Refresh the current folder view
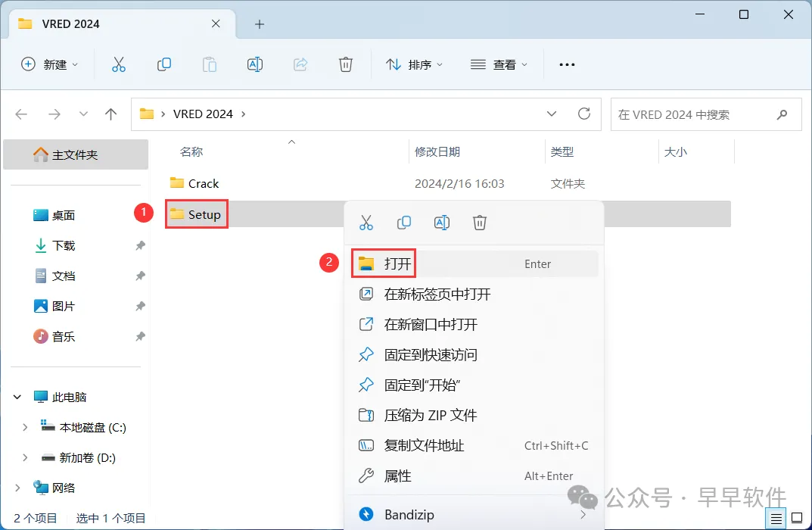812x530 pixels. pyautogui.click(x=584, y=114)
